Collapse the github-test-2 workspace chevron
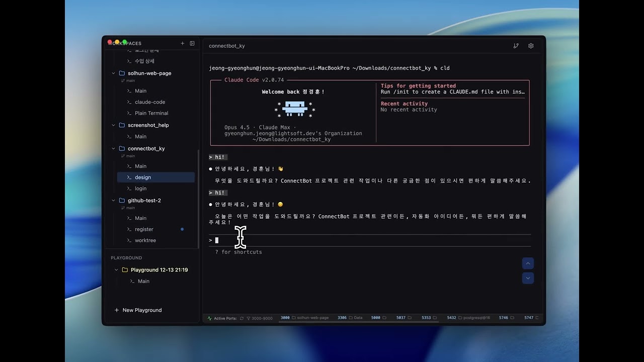 coord(113,200)
